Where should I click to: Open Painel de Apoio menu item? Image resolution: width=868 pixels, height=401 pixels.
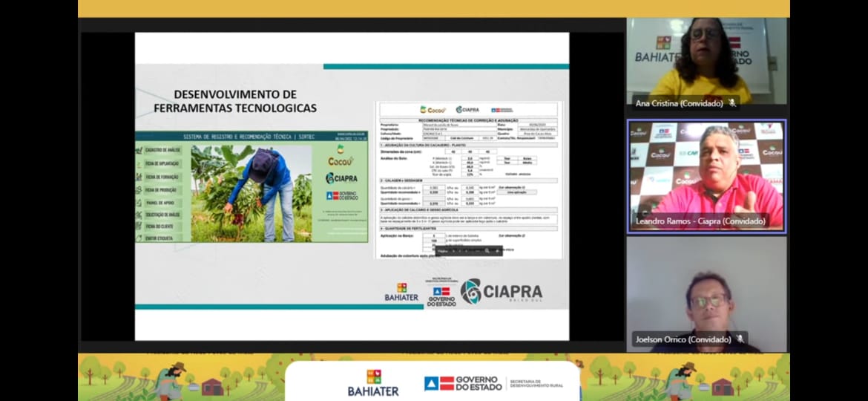[161, 202]
